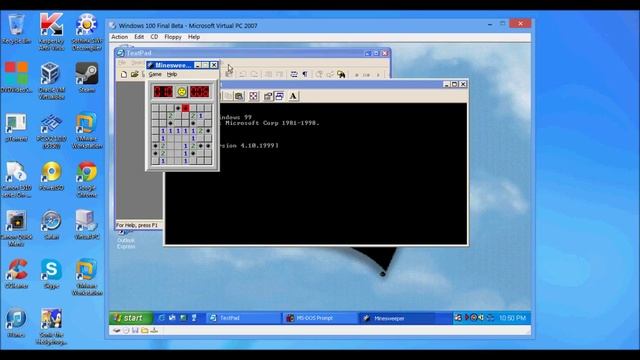Toggle paragraph marks icon in TextPad toolbar

click(305, 74)
